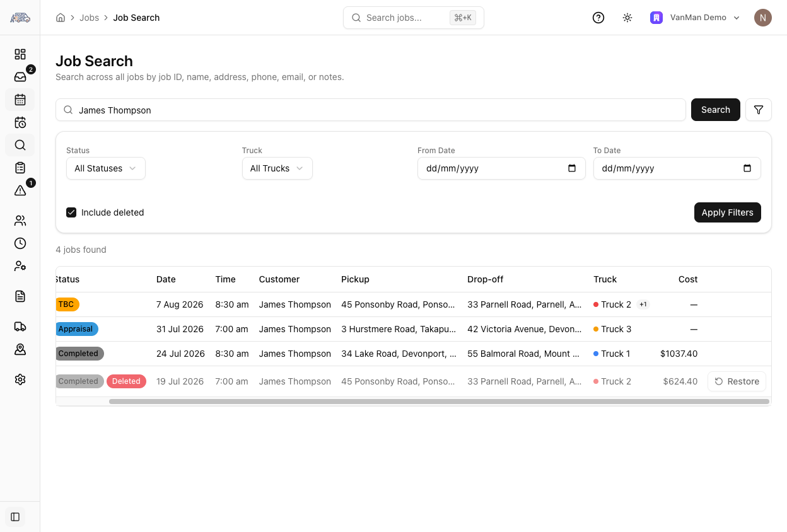Viewport: 787px width, 532px height.
Task: Toggle the sidebar collapse panel icon
Action: tap(15, 517)
